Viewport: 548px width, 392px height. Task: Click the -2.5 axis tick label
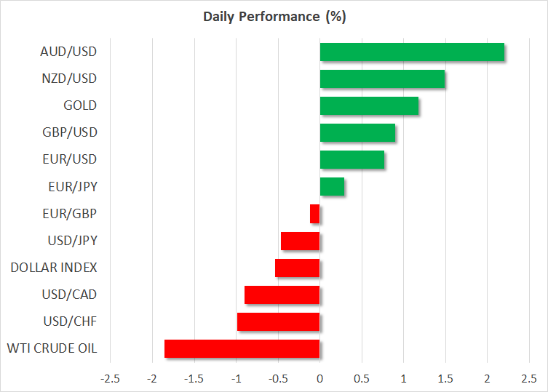tap(110, 379)
